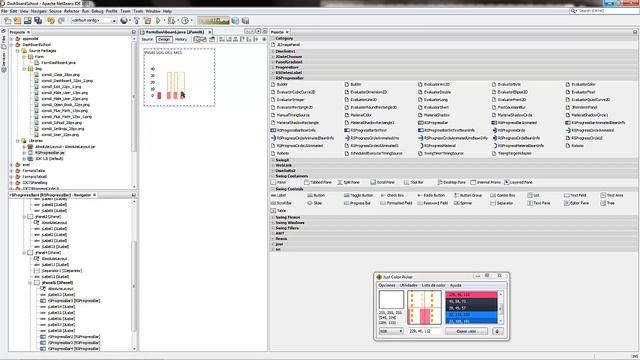This screenshot has width=640, height=360.
Task: Click the Clean and Build icon
Action: [x=147, y=20]
